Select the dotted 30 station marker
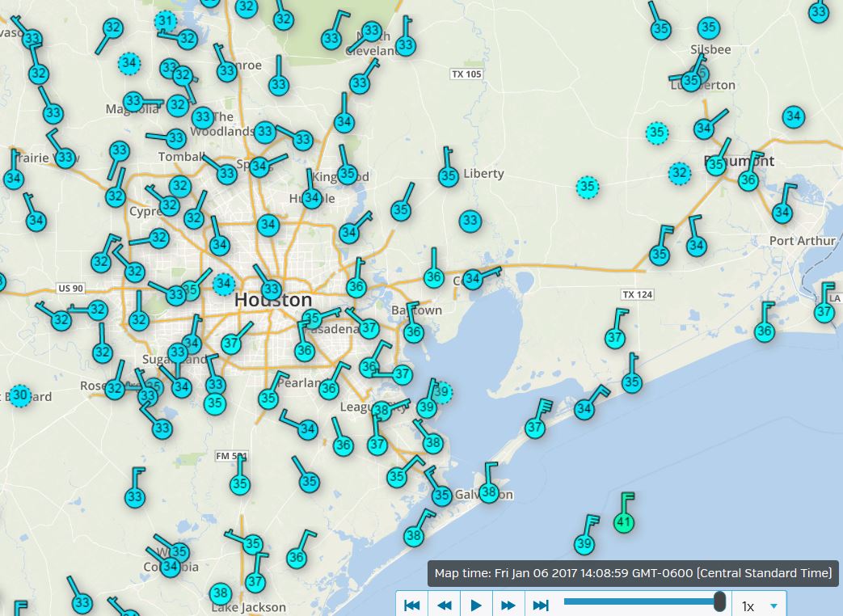 tap(20, 395)
